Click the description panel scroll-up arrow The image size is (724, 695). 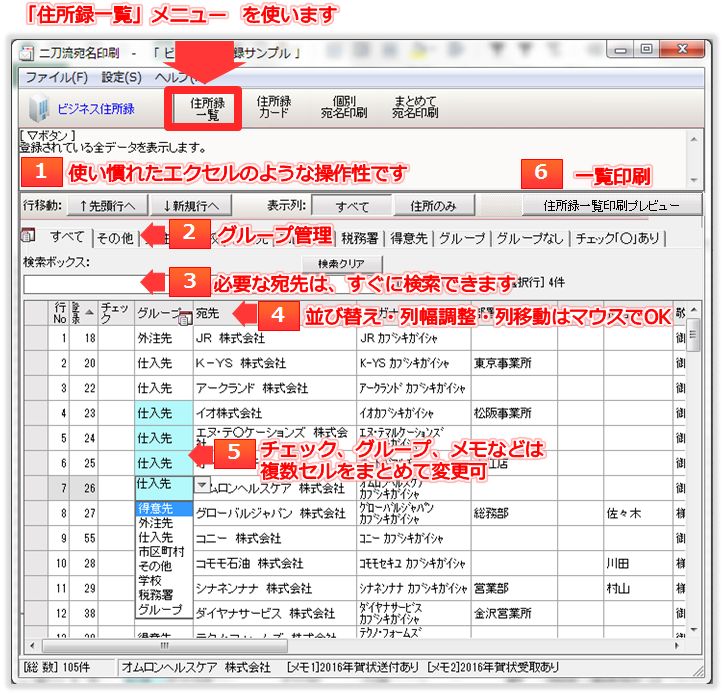click(694, 139)
